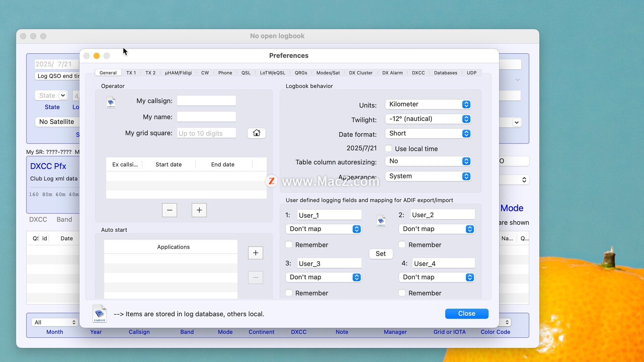Viewport: 644px width, 362px height.
Task: Click the logbook icon in the footer note
Action: click(100, 313)
